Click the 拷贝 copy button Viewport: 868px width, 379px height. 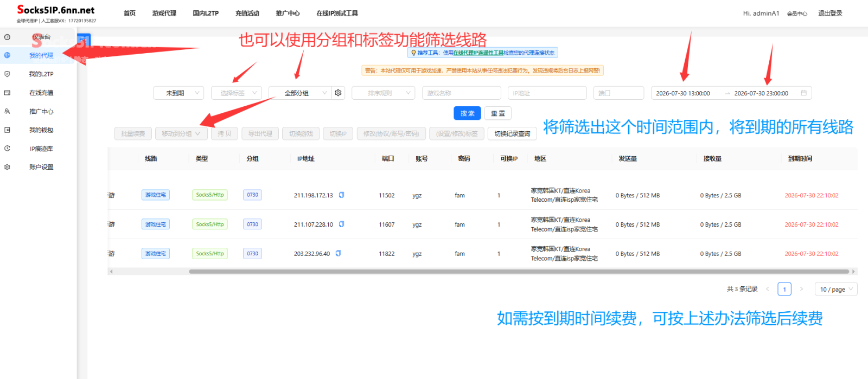(x=225, y=133)
